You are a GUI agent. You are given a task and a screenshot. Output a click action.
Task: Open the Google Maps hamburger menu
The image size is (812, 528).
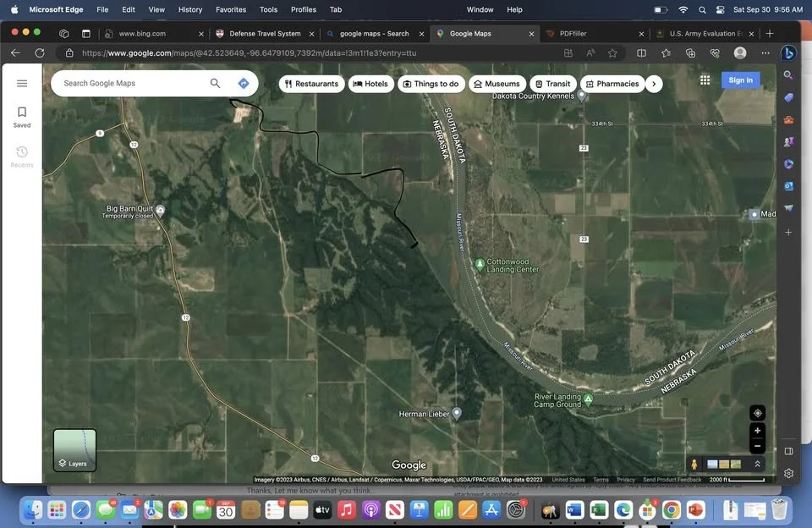22,84
